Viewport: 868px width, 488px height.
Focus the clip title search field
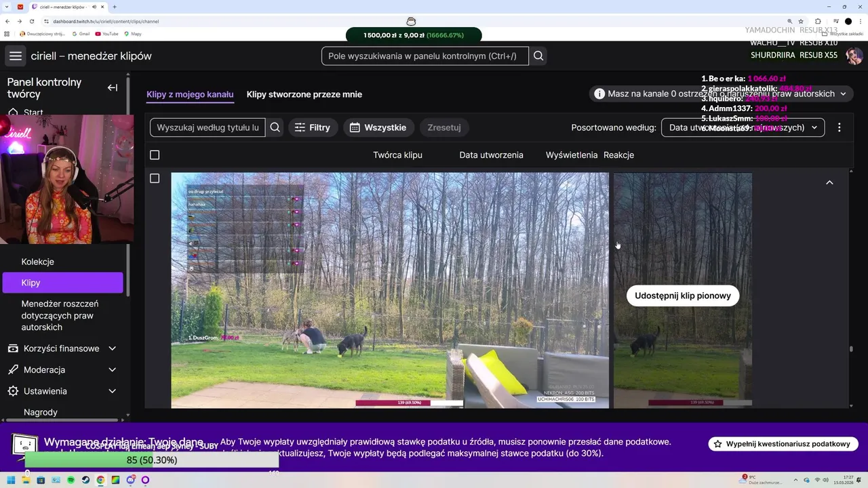(208, 127)
